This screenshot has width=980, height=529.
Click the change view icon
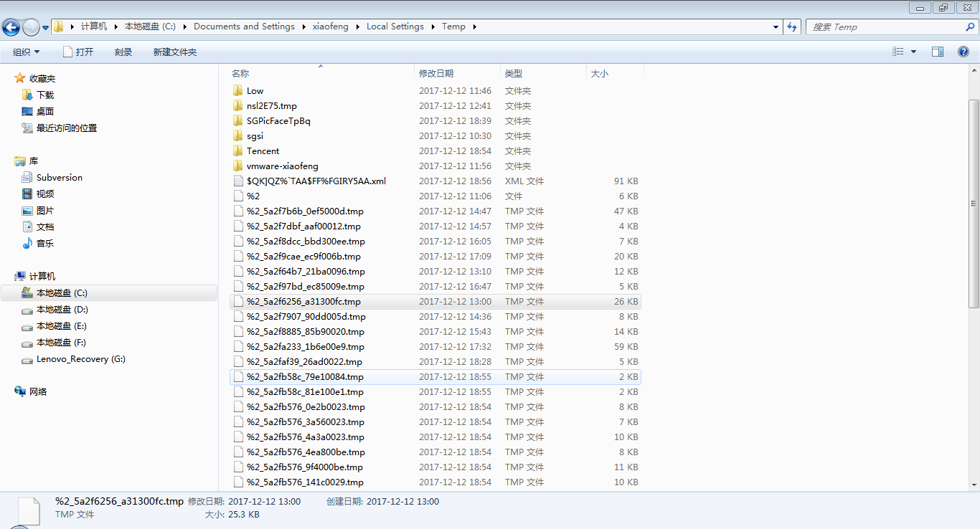tap(897, 52)
